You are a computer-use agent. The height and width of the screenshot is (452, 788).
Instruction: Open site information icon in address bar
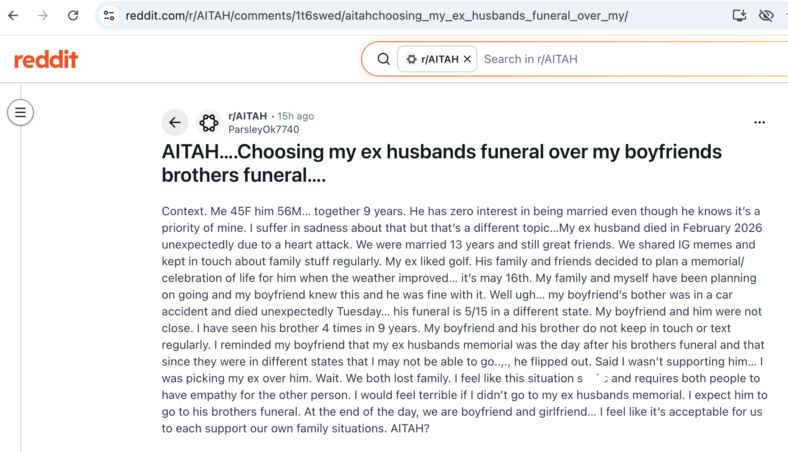point(109,16)
